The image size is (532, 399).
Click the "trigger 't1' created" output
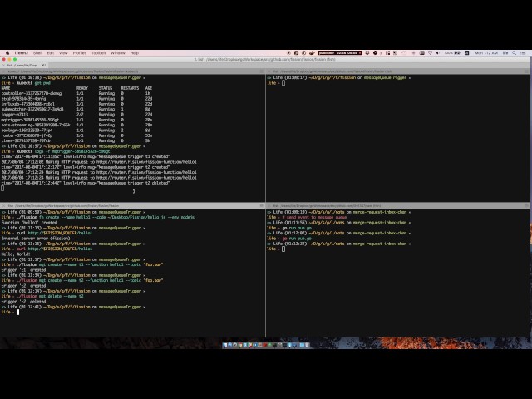(23, 270)
